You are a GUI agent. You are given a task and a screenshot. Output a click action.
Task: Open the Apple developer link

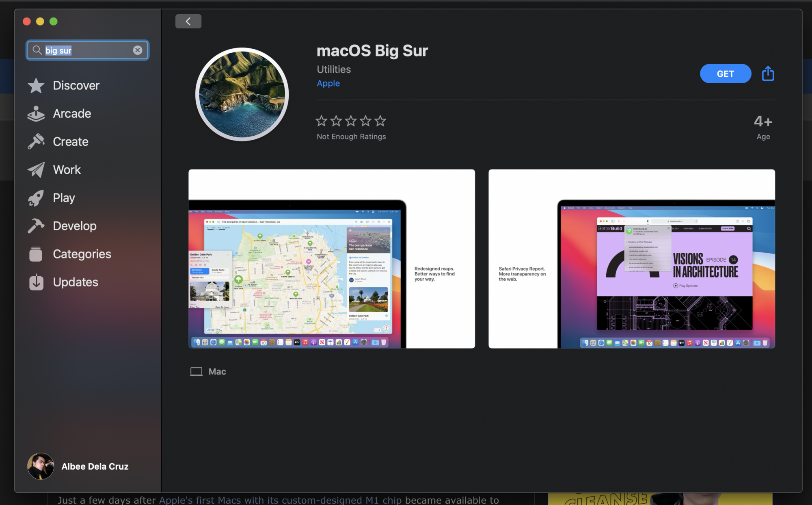pos(328,83)
